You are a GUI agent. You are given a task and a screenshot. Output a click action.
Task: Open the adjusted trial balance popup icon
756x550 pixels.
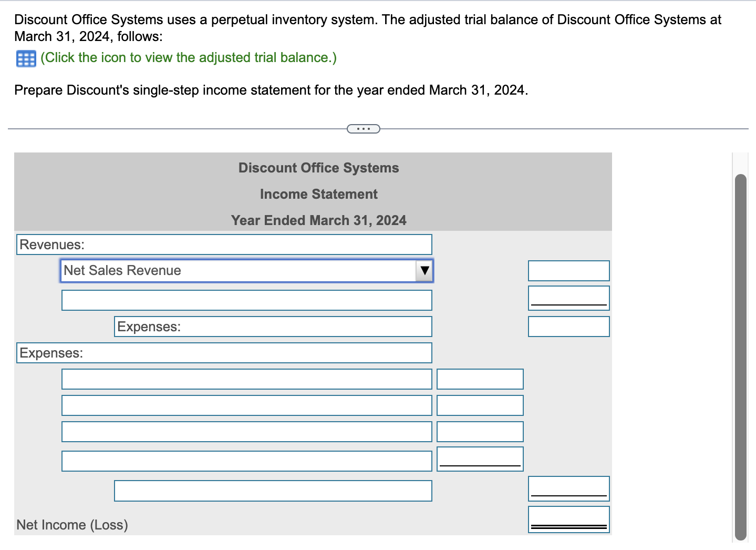click(x=25, y=58)
